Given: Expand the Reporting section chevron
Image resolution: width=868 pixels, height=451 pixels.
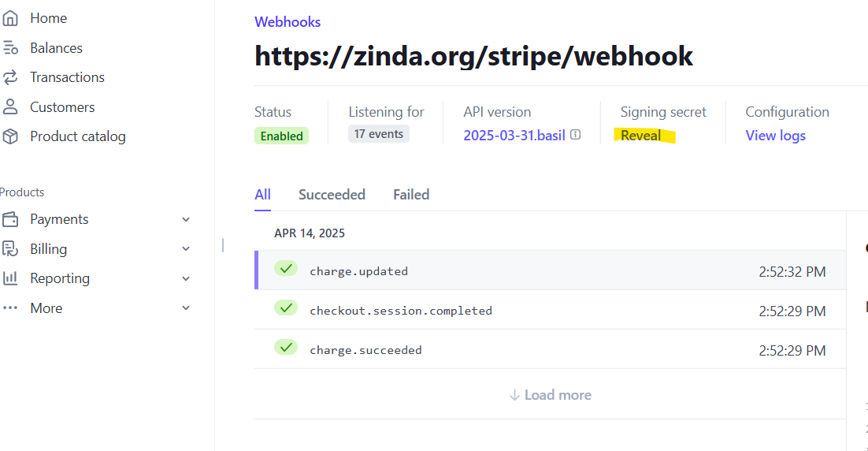Looking at the screenshot, I should coord(186,278).
